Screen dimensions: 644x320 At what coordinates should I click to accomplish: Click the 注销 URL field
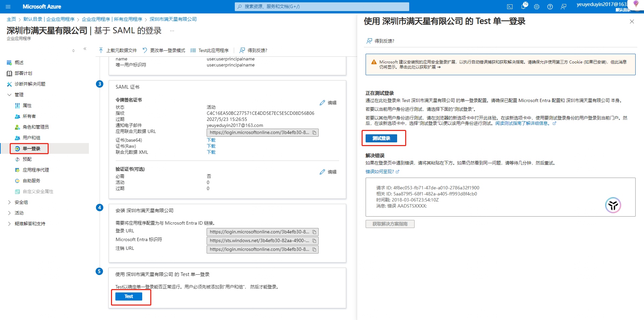pos(263,249)
